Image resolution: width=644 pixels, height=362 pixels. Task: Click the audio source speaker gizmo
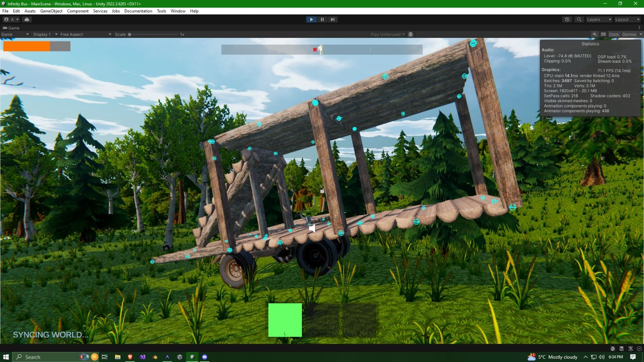312,228
